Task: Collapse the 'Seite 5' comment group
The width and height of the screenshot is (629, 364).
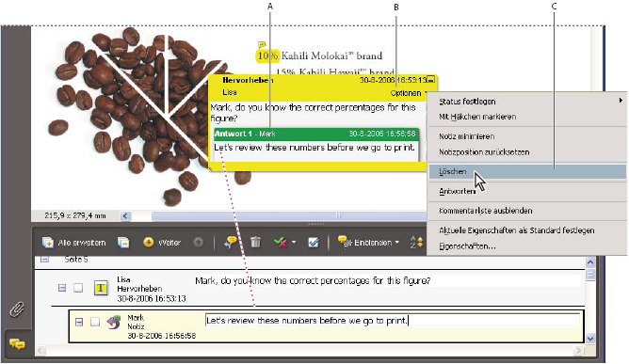Action: [44, 260]
